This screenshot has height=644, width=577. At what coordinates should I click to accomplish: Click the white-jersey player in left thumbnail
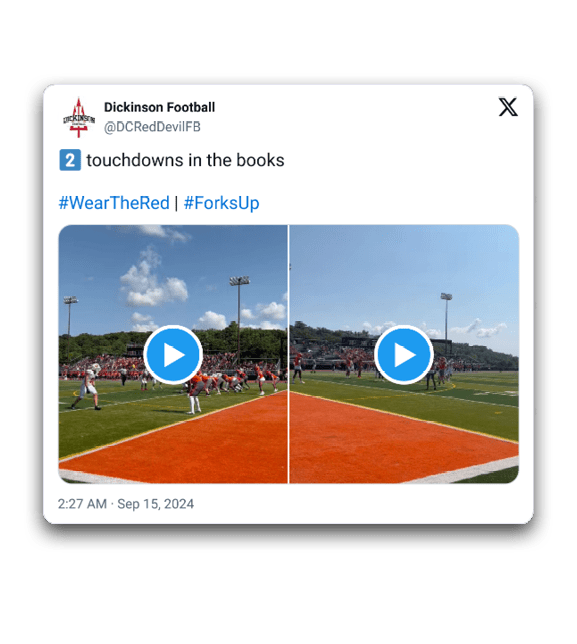87,386
